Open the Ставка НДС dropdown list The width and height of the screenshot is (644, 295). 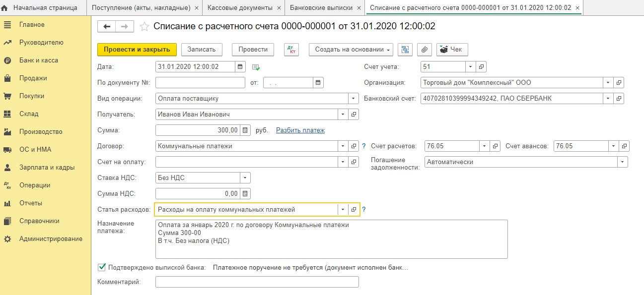click(x=245, y=178)
